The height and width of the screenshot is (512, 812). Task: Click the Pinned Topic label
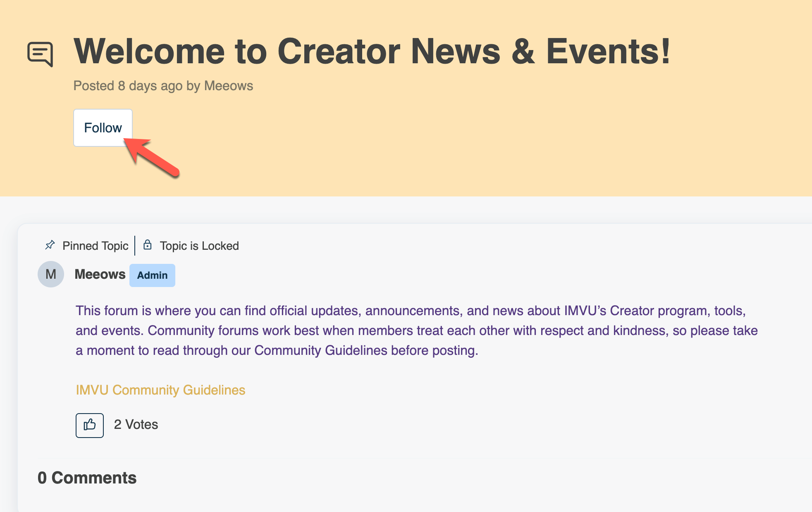(x=96, y=246)
